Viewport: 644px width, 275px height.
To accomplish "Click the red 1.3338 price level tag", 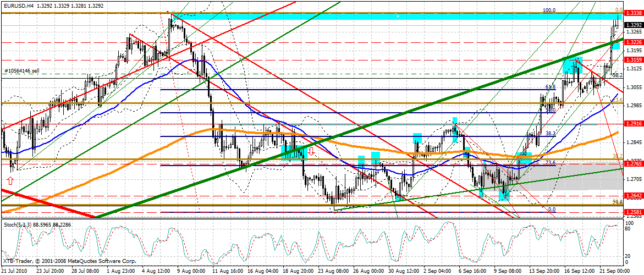I will pos(633,14).
